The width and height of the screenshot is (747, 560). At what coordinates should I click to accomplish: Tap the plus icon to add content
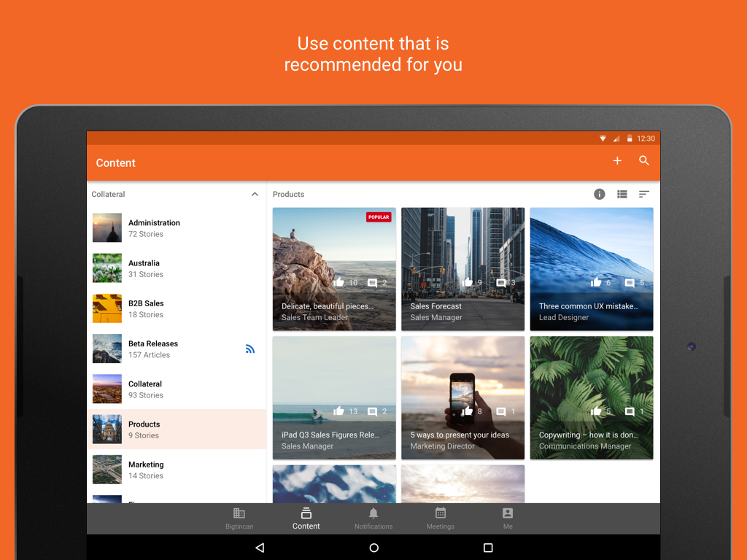click(617, 161)
